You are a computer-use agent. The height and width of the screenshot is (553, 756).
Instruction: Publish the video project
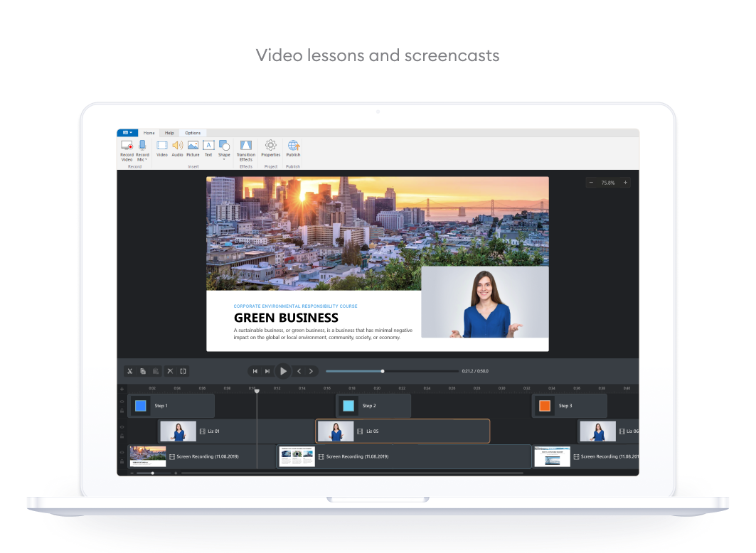pyautogui.click(x=293, y=149)
